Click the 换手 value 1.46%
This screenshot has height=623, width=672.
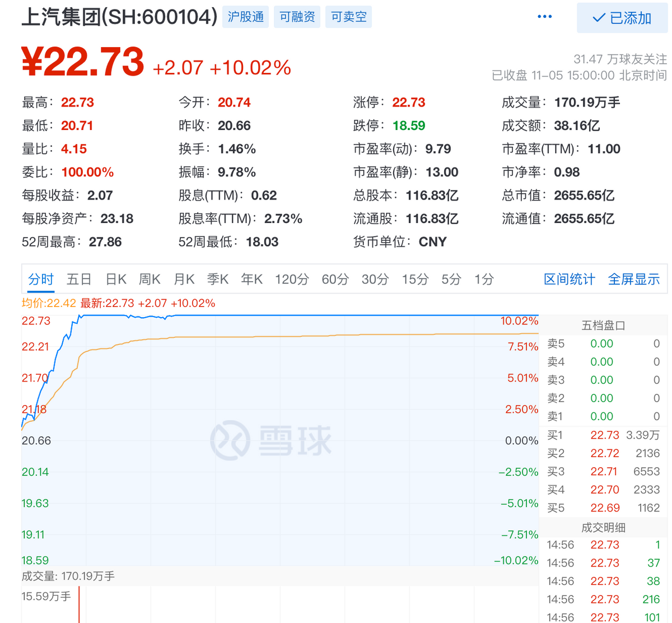click(x=237, y=149)
